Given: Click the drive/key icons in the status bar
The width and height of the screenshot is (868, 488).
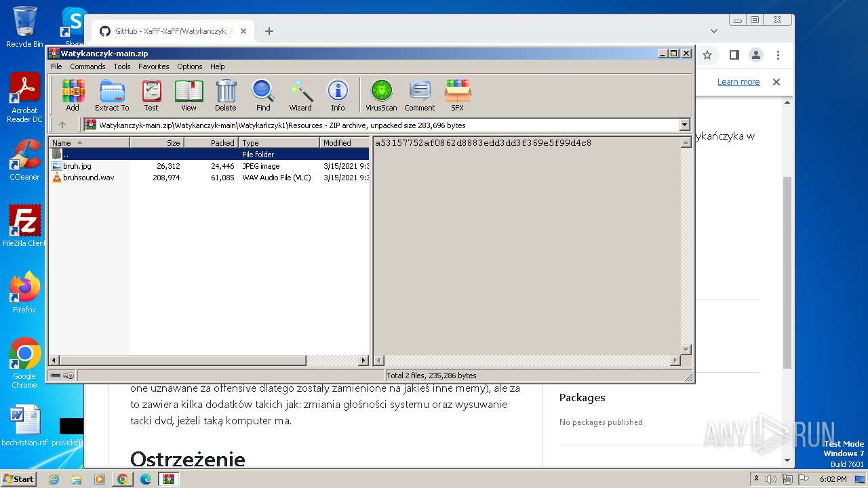Looking at the screenshot, I should pyautogui.click(x=62, y=375).
